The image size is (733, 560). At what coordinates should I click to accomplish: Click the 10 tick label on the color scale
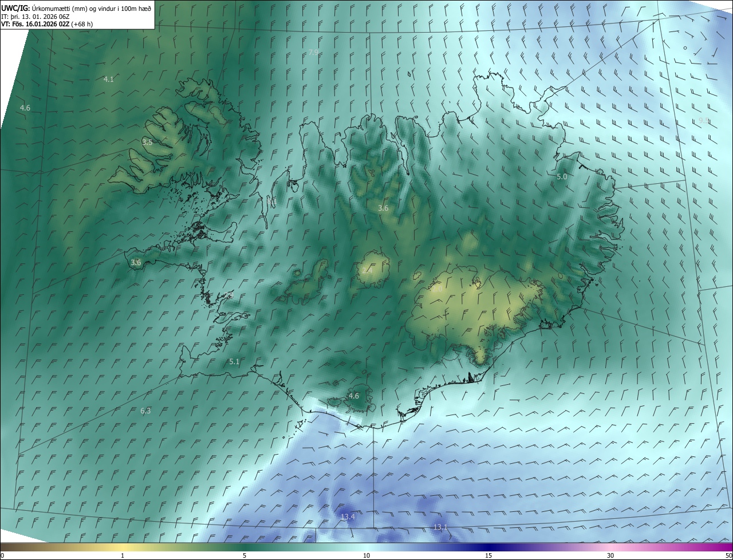click(x=366, y=555)
